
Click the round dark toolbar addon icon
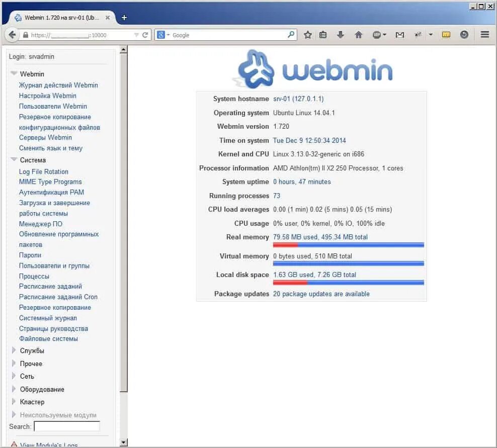(464, 35)
